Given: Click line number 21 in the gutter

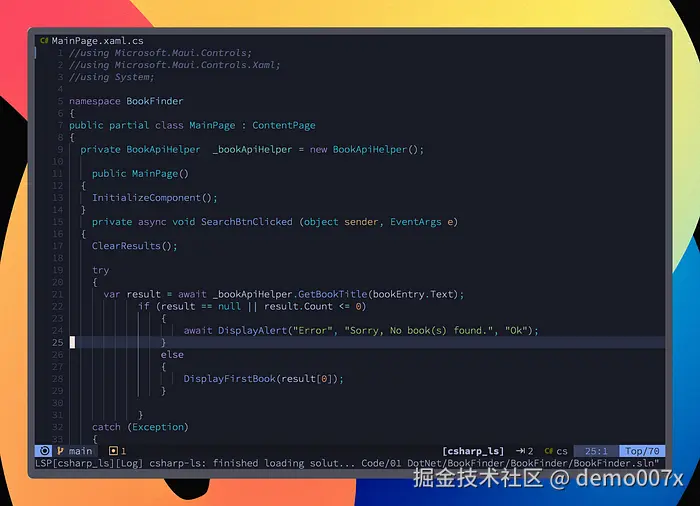Looking at the screenshot, I should 58,294.
